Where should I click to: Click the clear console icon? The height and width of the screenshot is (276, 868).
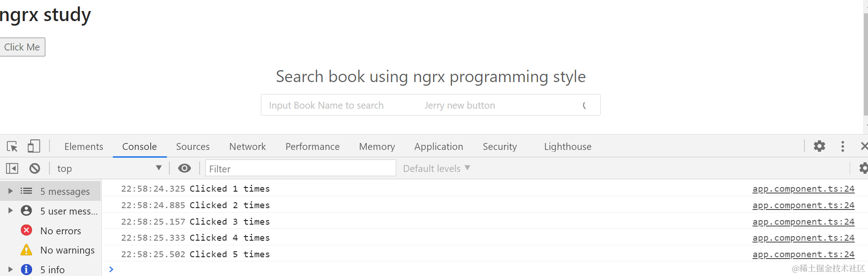(x=35, y=169)
